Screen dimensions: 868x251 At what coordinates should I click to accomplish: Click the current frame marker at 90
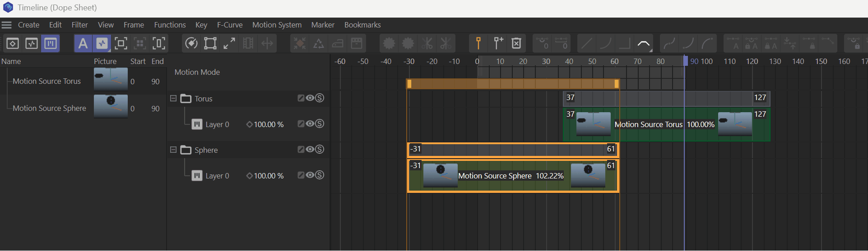tap(685, 61)
